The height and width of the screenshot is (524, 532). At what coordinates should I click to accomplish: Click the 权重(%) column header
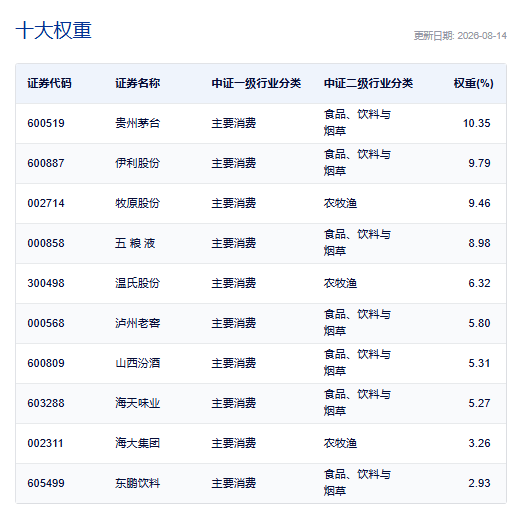coord(474,83)
